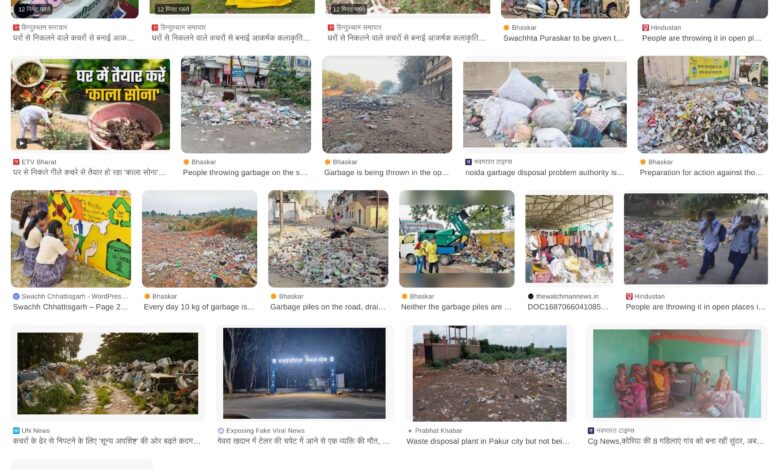
Task: Click the Prabhat Khabar source icon
Action: [410, 431]
